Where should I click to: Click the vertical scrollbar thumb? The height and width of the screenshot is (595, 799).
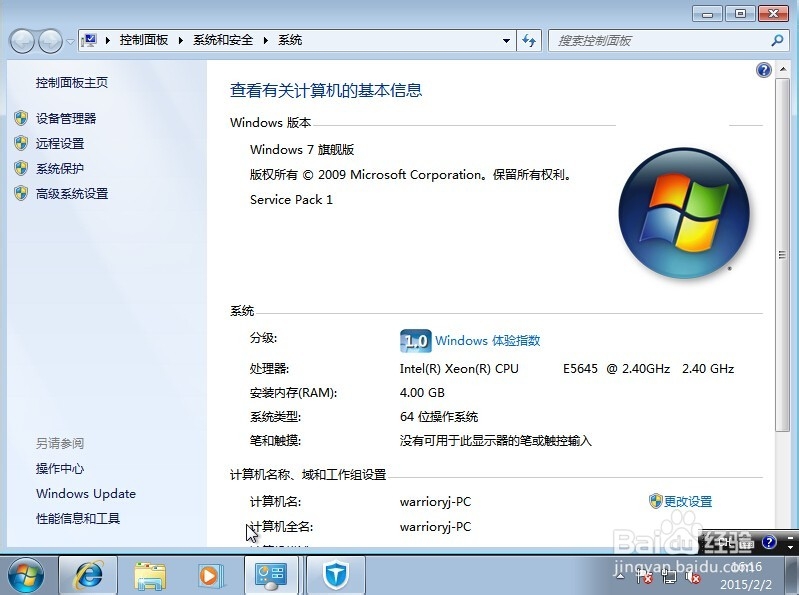782,255
